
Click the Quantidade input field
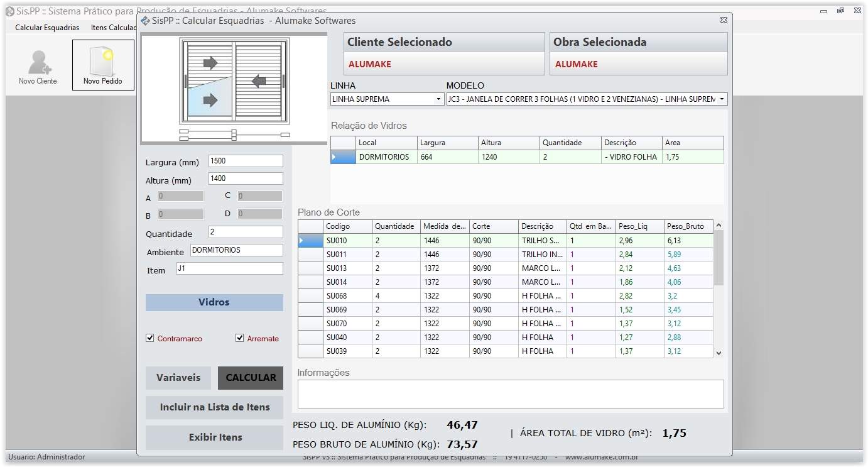246,232
